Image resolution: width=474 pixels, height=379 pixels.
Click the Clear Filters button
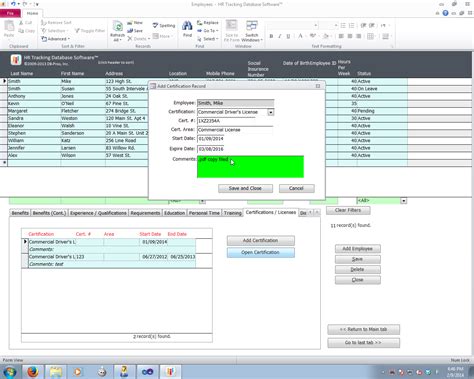tap(348, 210)
